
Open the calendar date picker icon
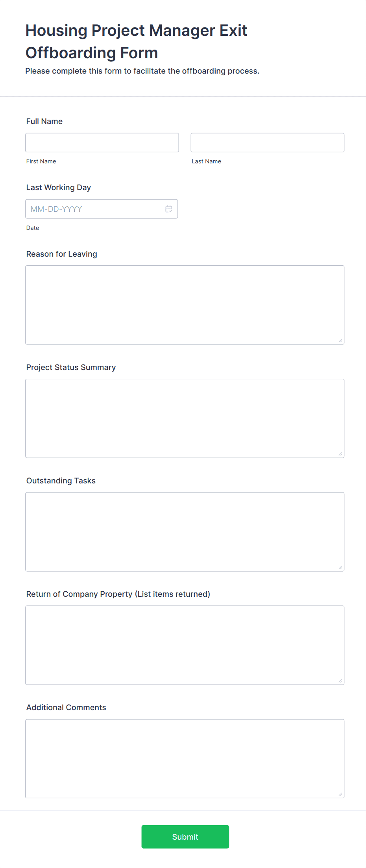point(168,209)
